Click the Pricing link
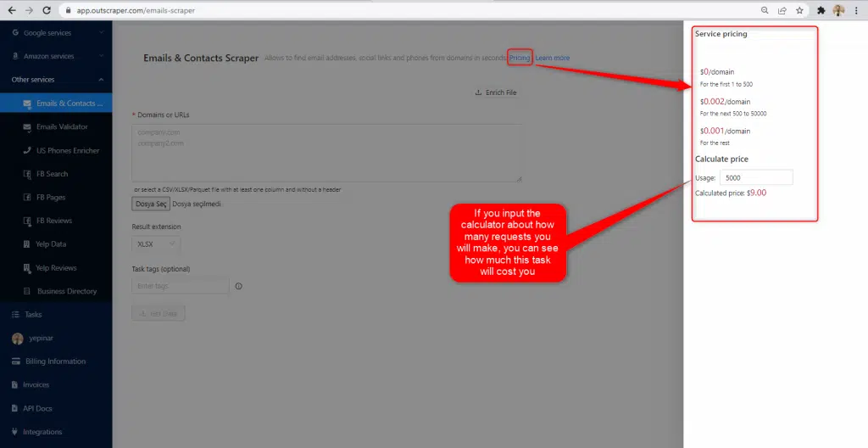 click(520, 58)
